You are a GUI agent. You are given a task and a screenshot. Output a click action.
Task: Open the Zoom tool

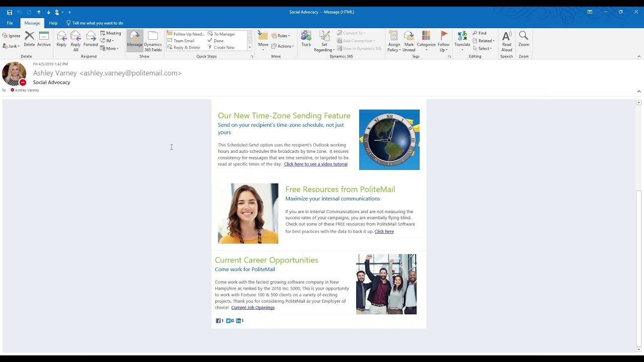523,39
